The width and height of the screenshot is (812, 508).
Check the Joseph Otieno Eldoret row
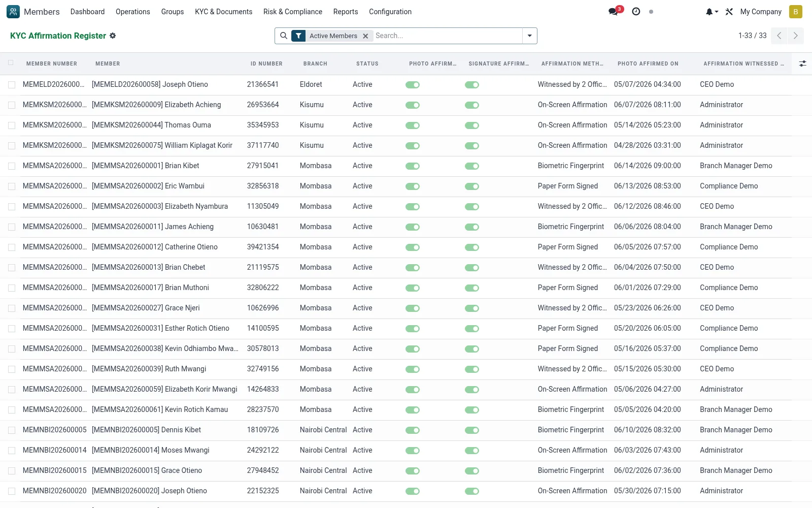point(12,85)
